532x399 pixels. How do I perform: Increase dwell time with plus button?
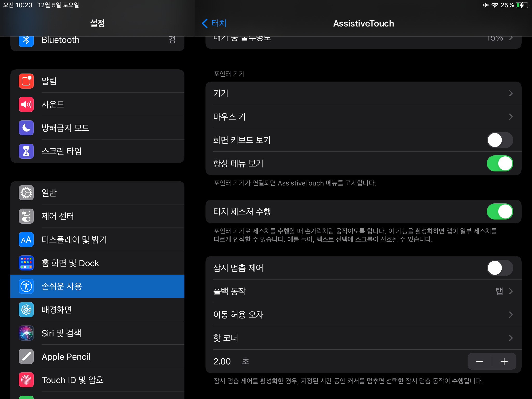[x=504, y=361]
